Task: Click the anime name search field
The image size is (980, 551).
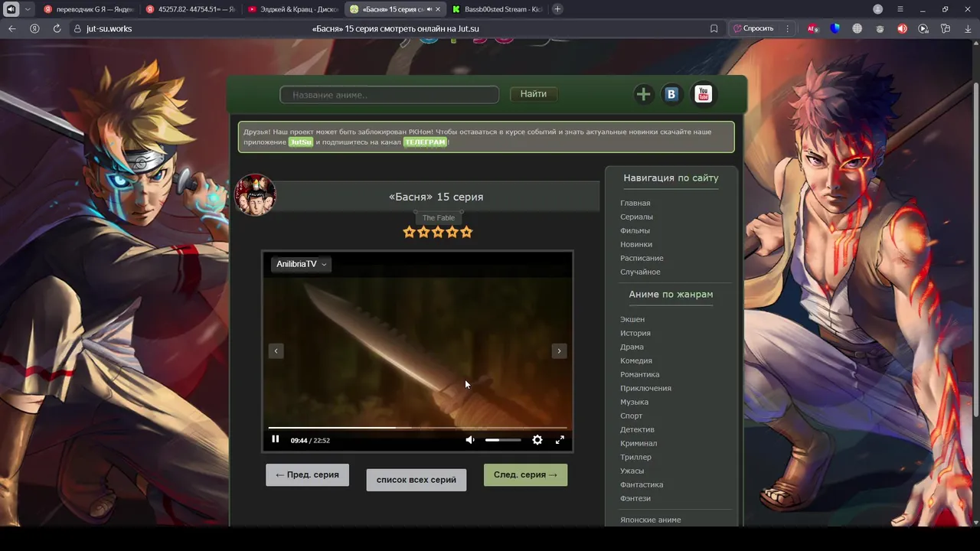Action: pyautogui.click(x=390, y=95)
